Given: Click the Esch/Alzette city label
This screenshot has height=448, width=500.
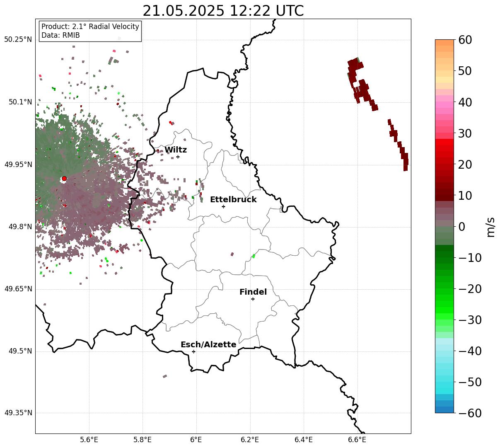Looking at the screenshot, I should pyautogui.click(x=208, y=345).
